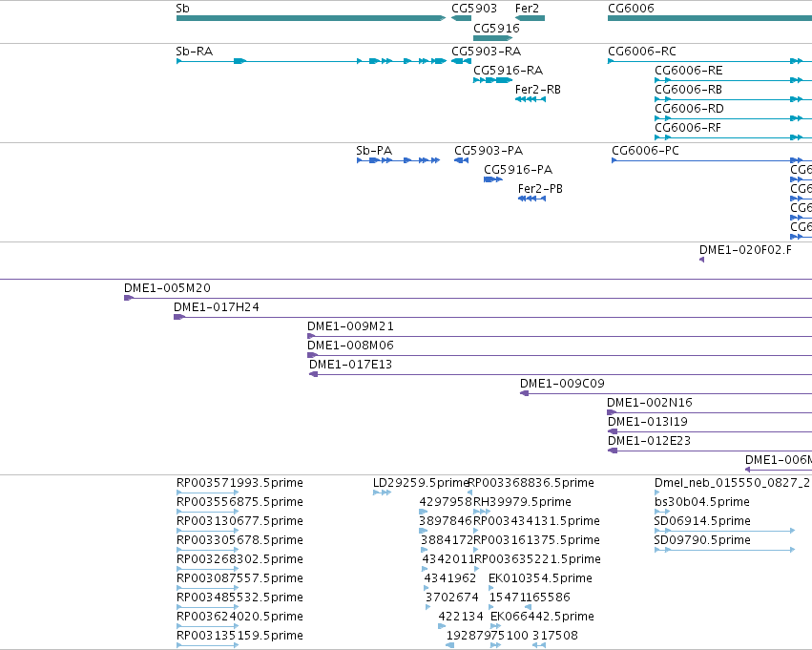Click the CG5916 gene feature
Image resolution: width=812 pixels, height=650 pixels.
[x=492, y=38]
